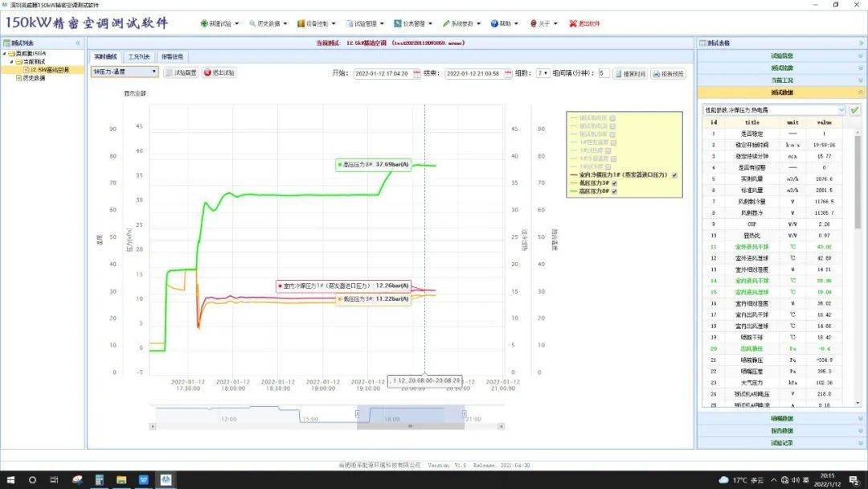
Task: Open the 关于 (about) menu icon
Action: click(x=534, y=24)
